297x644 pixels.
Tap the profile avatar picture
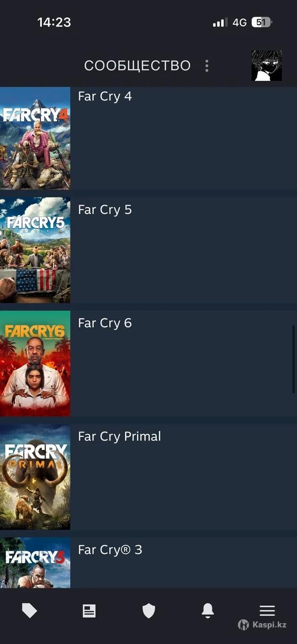tap(266, 66)
